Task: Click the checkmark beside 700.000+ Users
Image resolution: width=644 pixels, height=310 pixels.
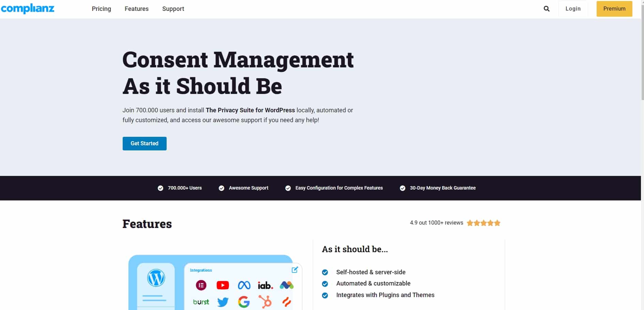Action: [x=160, y=188]
